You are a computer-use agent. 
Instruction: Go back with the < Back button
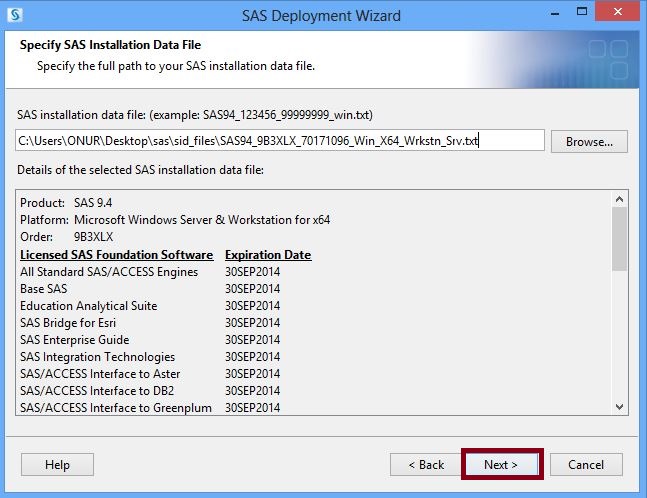click(x=426, y=465)
